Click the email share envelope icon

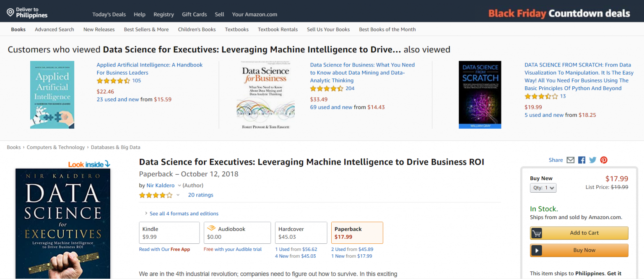pyautogui.click(x=570, y=160)
